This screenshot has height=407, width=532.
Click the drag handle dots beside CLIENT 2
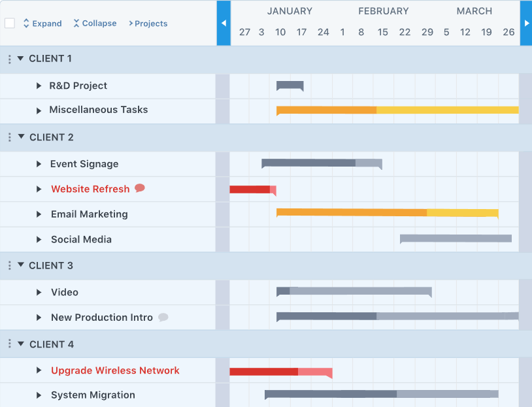10,137
